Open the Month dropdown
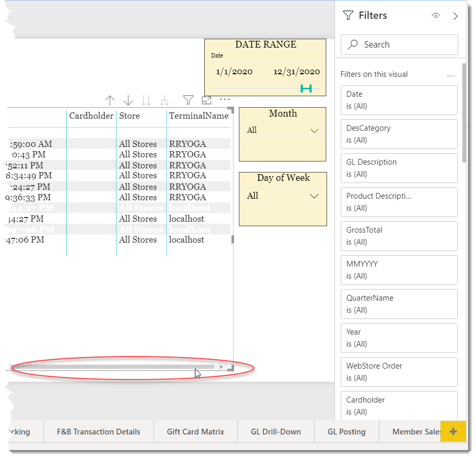Viewport: 476px width, 458px height. (282, 131)
